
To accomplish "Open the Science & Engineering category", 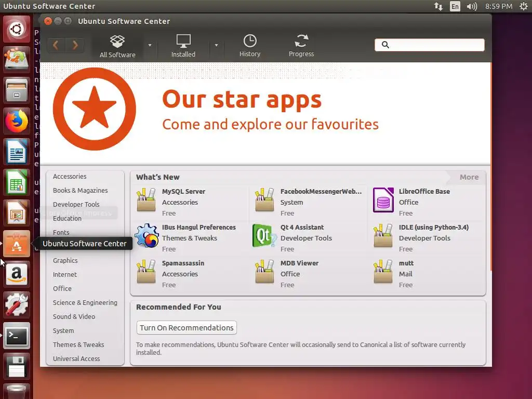I will (85, 302).
